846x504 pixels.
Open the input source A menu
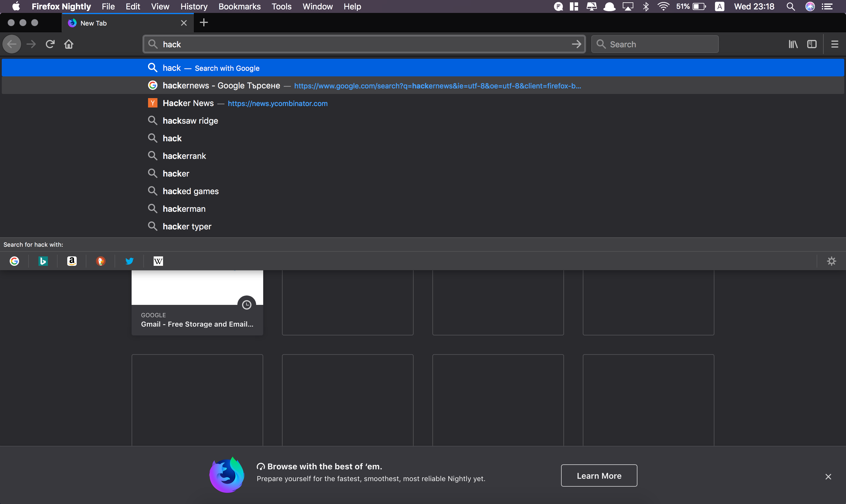719,6
